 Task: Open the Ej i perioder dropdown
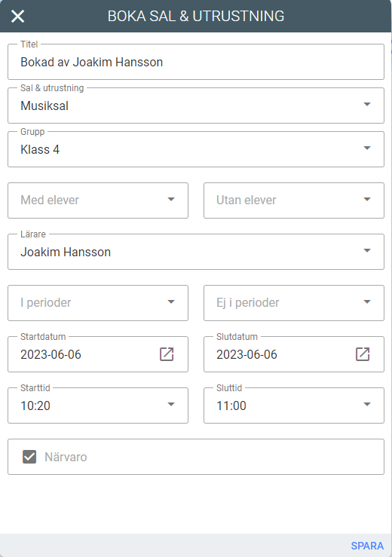point(294,303)
